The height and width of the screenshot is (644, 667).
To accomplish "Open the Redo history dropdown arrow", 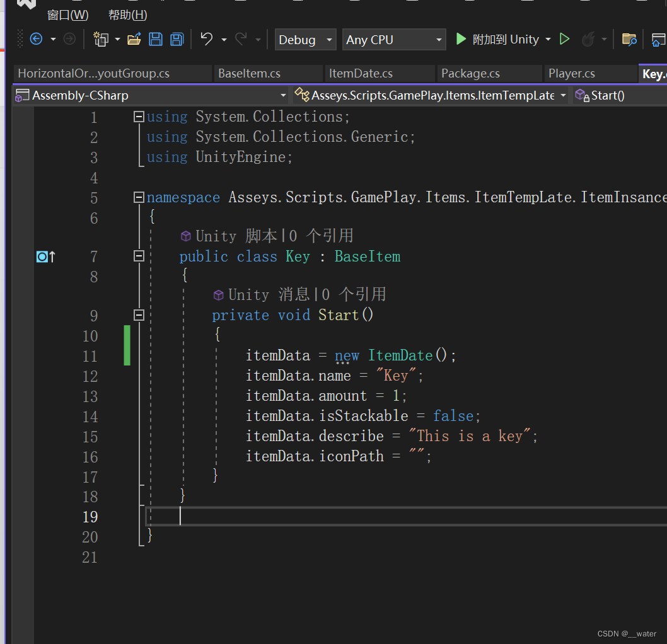I will (258, 40).
